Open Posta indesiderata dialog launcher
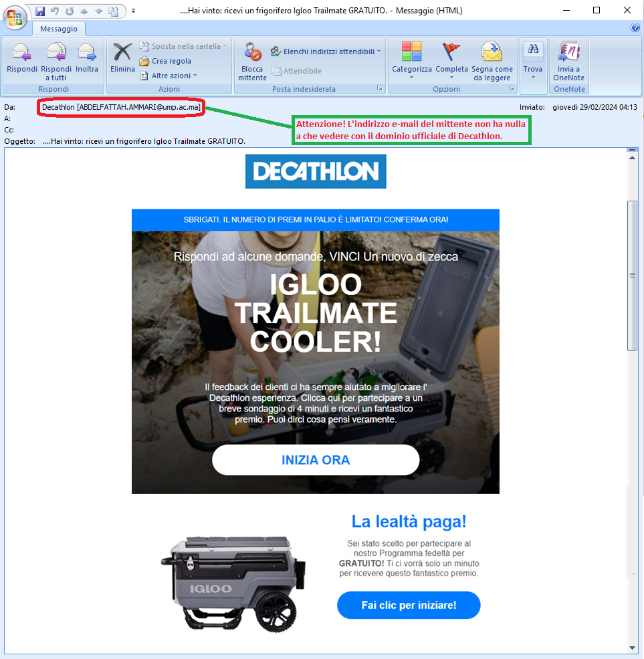The image size is (644, 659). pos(379,89)
